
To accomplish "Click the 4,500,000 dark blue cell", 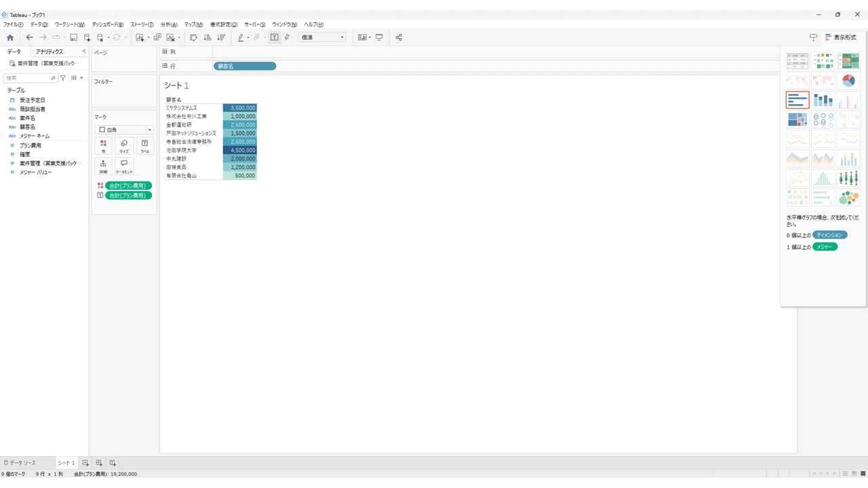I will (239, 150).
